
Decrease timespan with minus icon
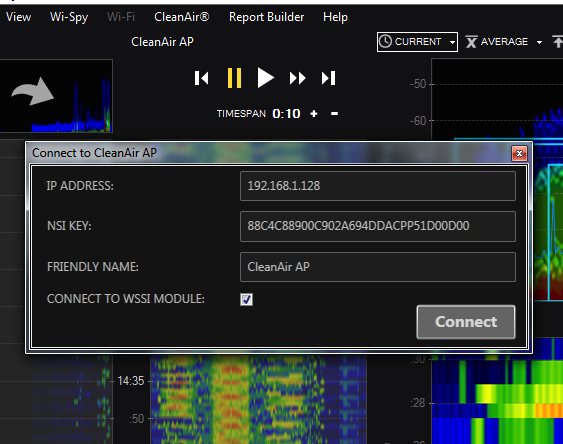coord(334,113)
